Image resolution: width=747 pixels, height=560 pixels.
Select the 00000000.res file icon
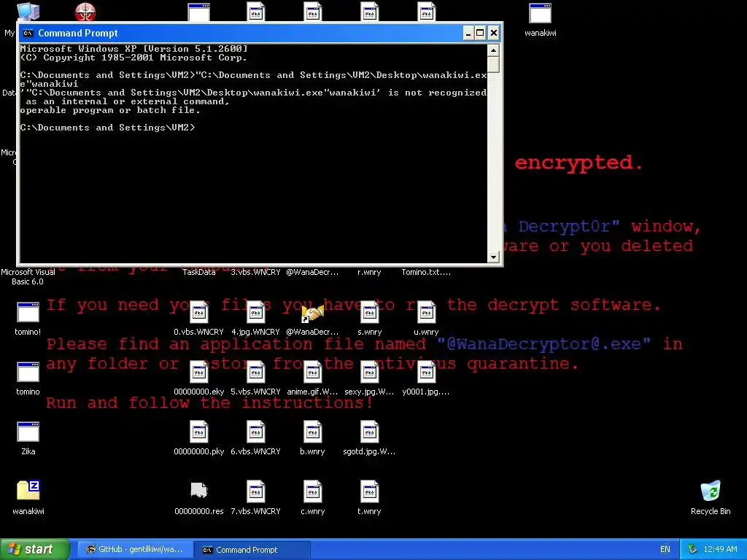click(x=198, y=490)
